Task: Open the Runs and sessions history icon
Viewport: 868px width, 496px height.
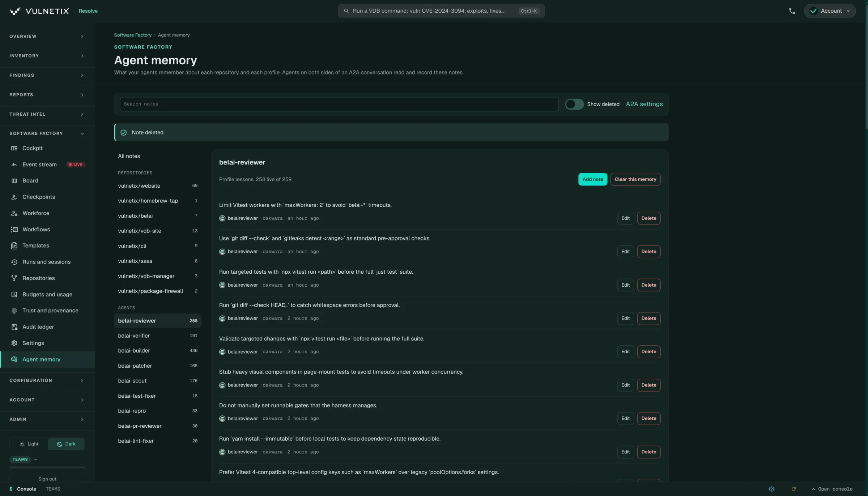Action: coord(14,262)
